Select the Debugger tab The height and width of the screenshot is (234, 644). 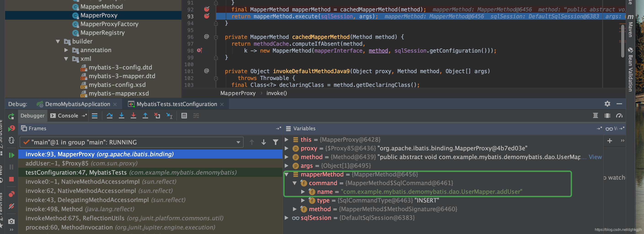pos(32,116)
